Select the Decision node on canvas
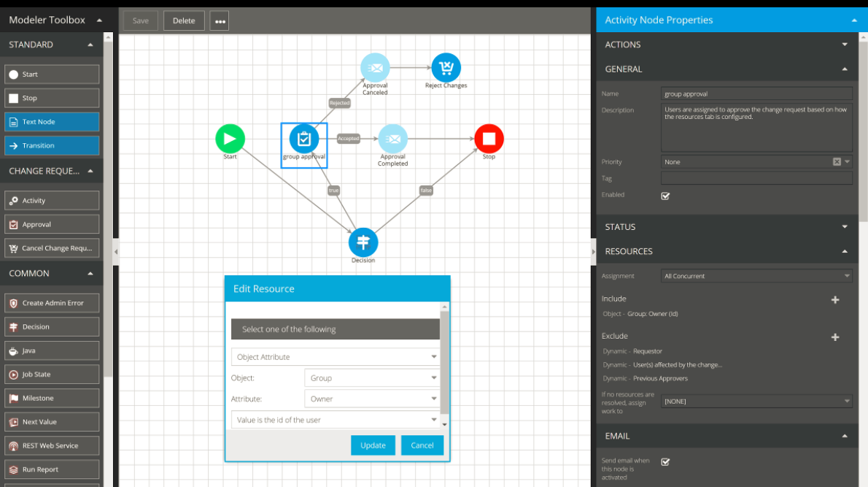The height and width of the screenshot is (487, 868). (363, 242)
